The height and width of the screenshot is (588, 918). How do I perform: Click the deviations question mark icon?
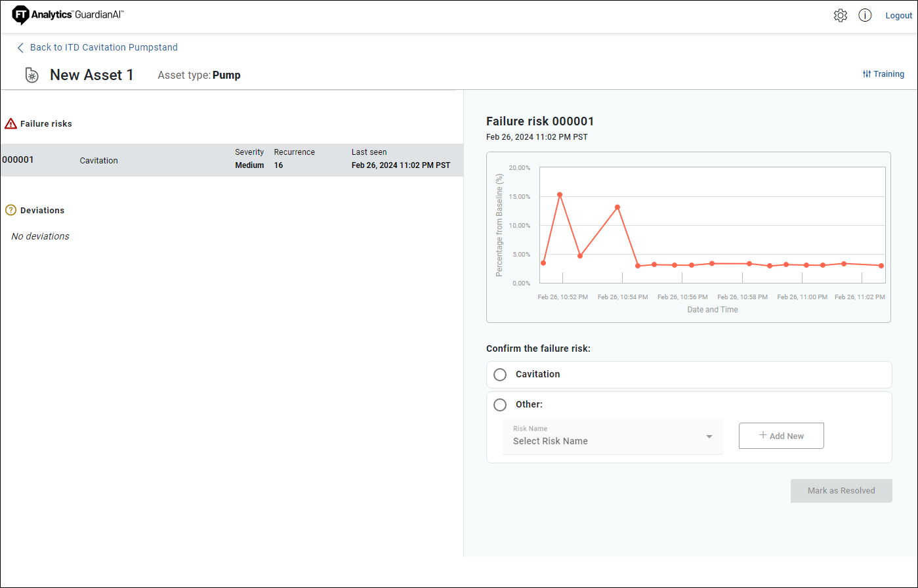[x=10, y=211]
